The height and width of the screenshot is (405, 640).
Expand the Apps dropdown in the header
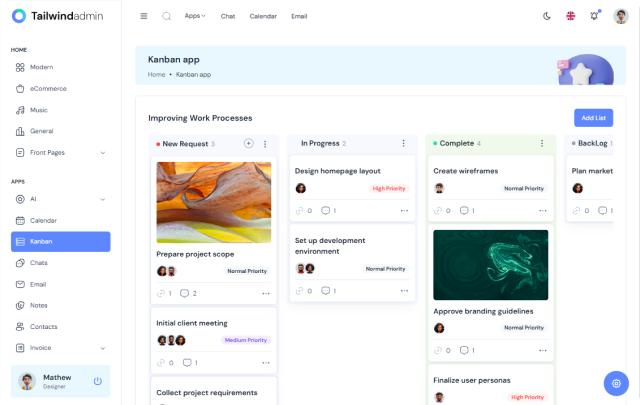195,16
